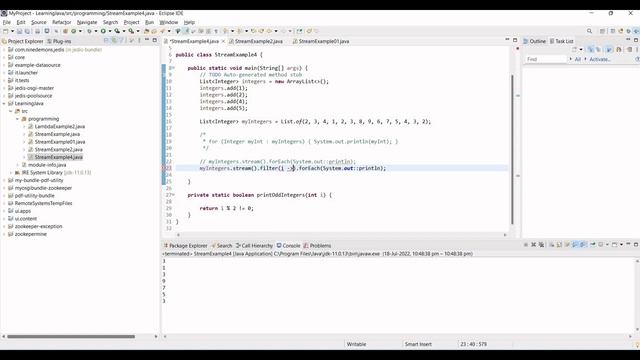Expand the JRE System Library node
The height and width of the screenshot is (360, 640).
click(x=11, y=173)
